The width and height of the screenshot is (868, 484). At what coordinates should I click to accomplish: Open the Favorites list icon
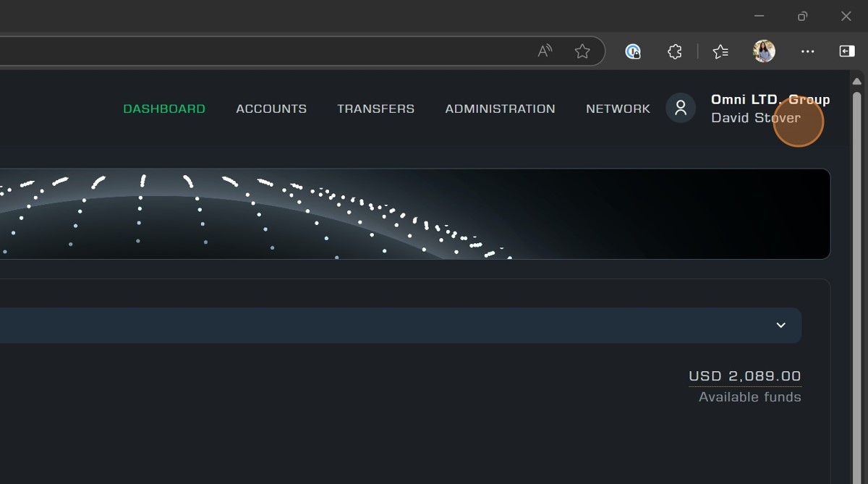[720, 51]
